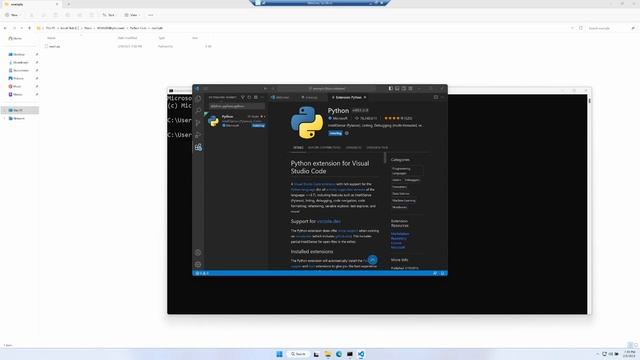Open the Manage gear in VS Code activity bar

click(198, 264)
